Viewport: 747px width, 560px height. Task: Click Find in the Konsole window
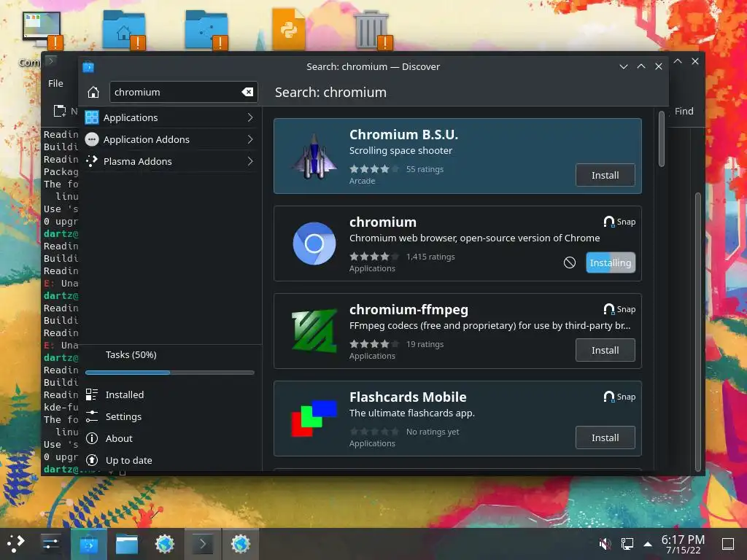(x=684, y=111)
